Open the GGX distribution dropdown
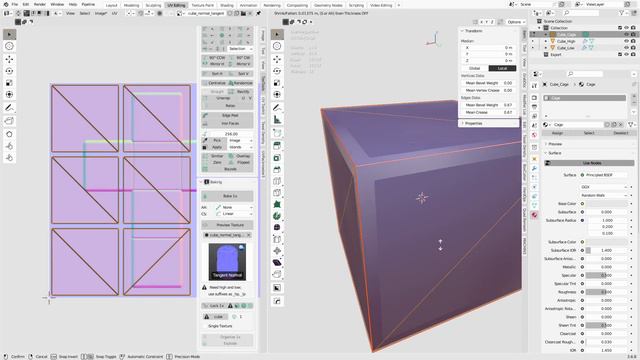 (x=603, y=187)
